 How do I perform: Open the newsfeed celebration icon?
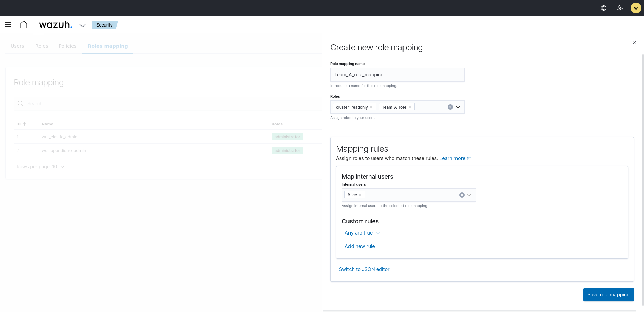coord(620,8)
